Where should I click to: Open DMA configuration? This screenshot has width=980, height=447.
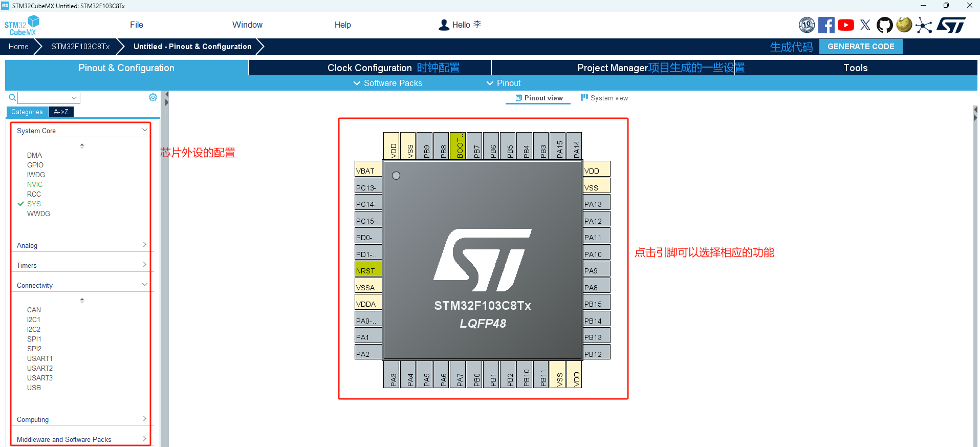[x=34, y=155]
